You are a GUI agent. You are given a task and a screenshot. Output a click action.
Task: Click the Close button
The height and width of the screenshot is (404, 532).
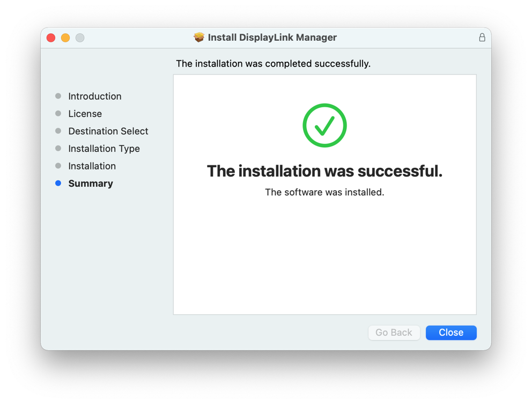[x=450, y=333]
